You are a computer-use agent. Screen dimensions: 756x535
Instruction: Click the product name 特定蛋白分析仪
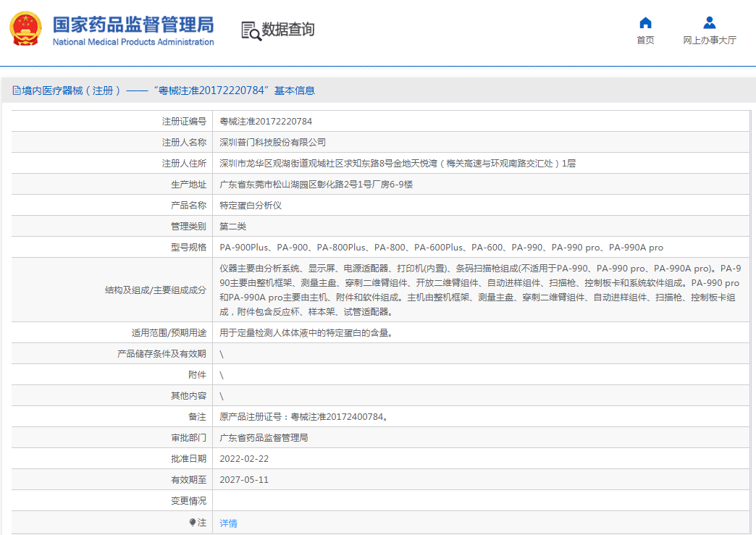(251, 206)
